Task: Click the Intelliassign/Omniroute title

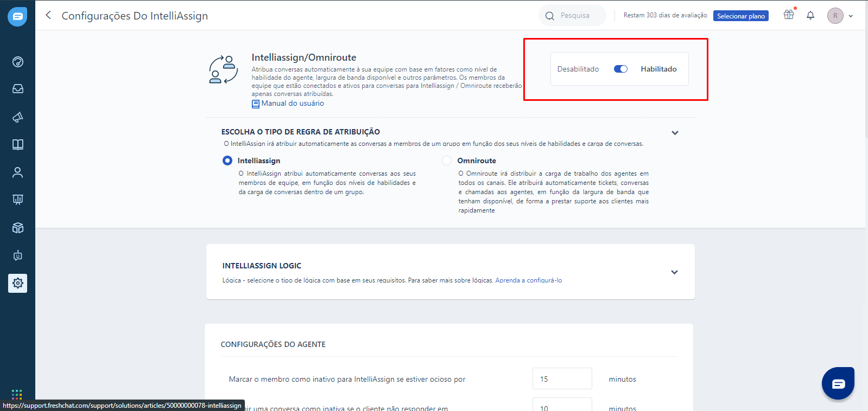Action: coord(304,57)
